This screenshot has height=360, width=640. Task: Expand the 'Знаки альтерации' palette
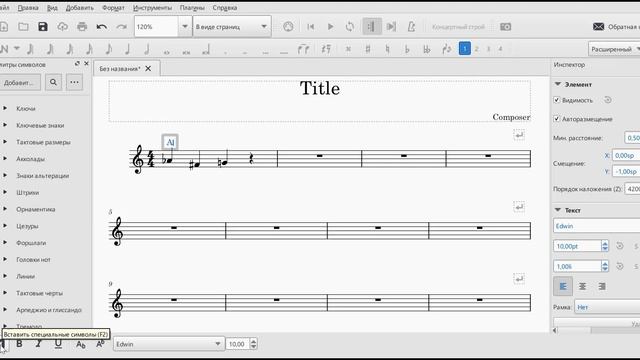pos(5,175)
